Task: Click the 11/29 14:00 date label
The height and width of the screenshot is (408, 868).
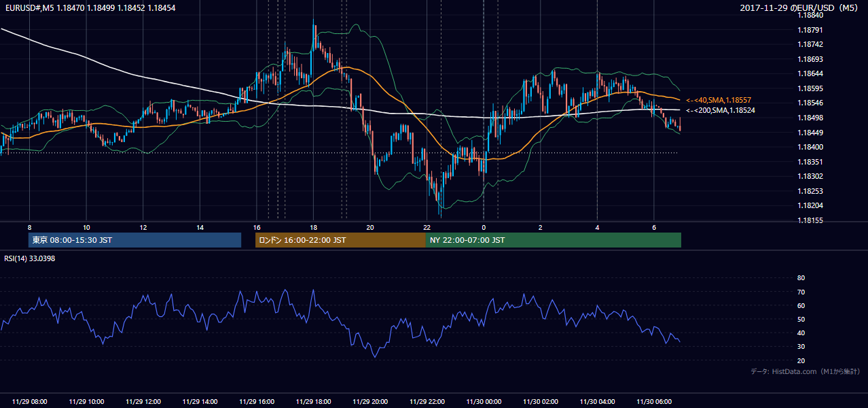Action: tap(200, 402)
